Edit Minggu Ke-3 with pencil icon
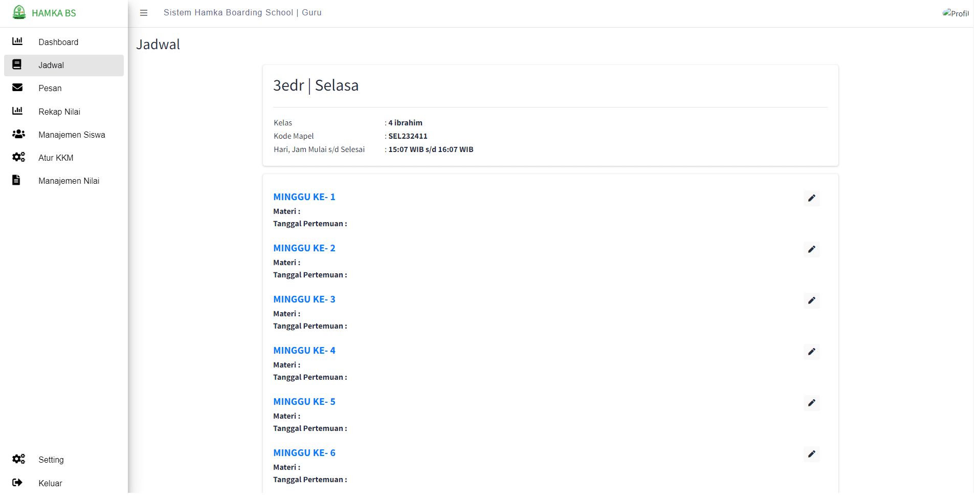This screenshot has width=980, height=498. click(x=812, y=300)
